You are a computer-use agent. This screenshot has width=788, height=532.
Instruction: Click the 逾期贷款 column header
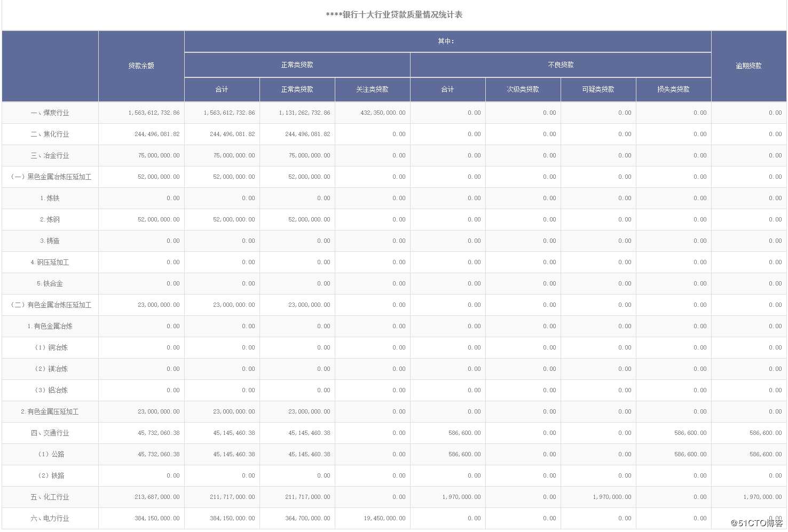pyautogui.click(x=748, y=66)
